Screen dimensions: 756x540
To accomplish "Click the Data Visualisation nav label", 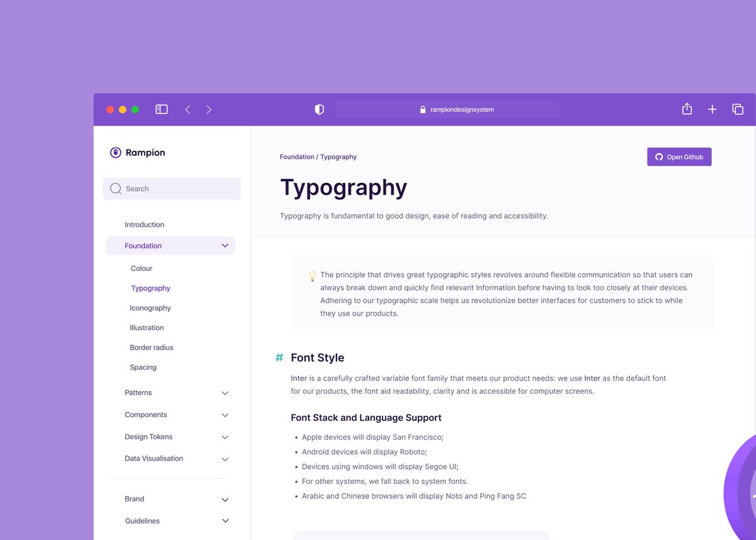I will coord(154,458).
